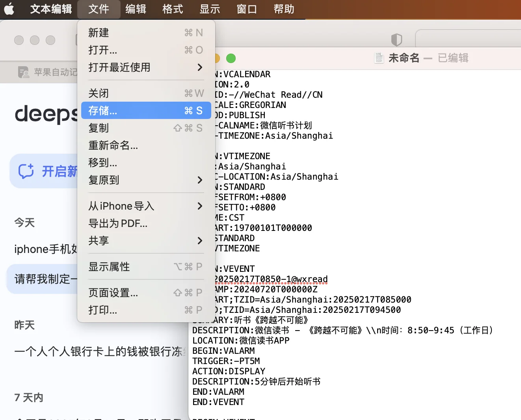Expand the 复原到 submenu
The image size is (521, 420).
click(x=146, y=180)
